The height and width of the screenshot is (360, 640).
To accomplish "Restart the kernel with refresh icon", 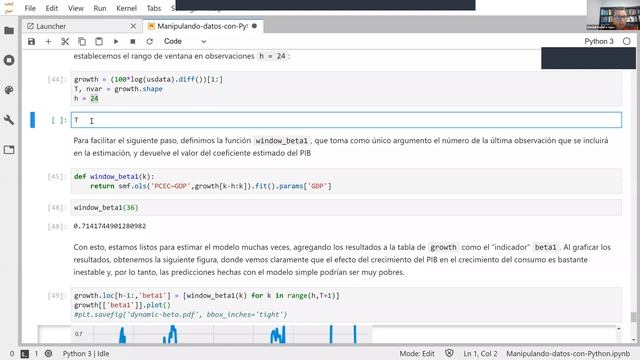I will pos(150,42).
